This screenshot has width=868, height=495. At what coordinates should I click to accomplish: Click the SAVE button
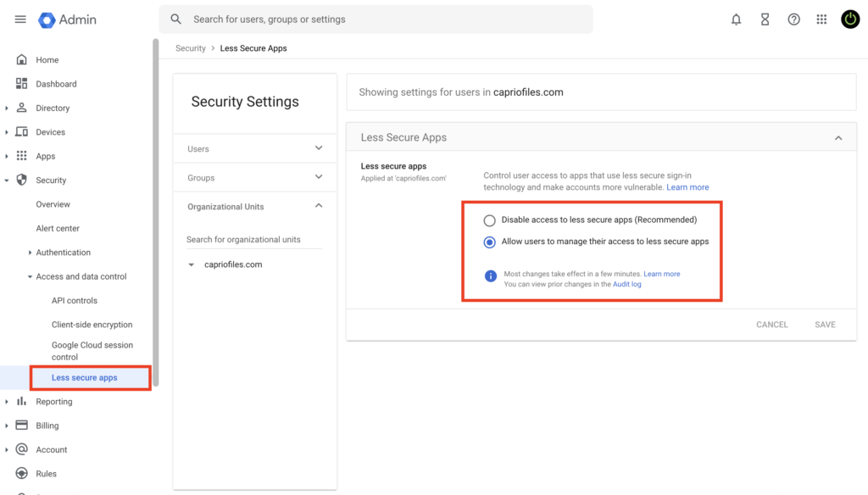click(x=825, y=325)
